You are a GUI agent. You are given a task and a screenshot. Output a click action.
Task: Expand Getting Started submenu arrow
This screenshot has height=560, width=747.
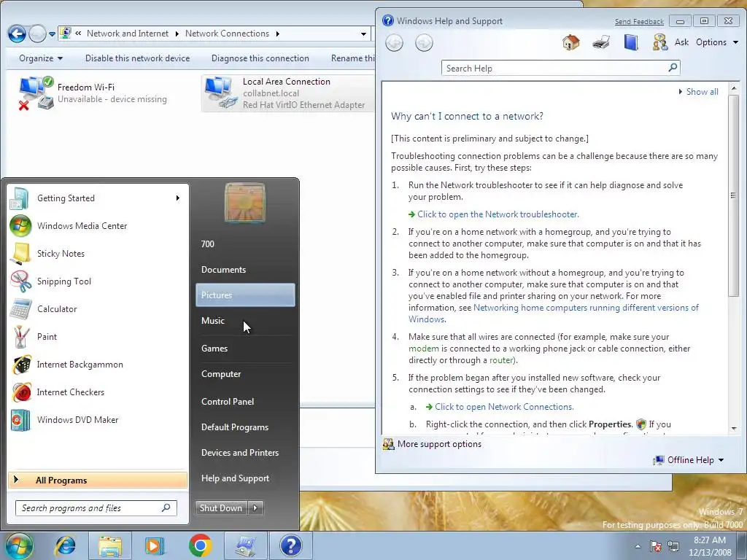178,198
